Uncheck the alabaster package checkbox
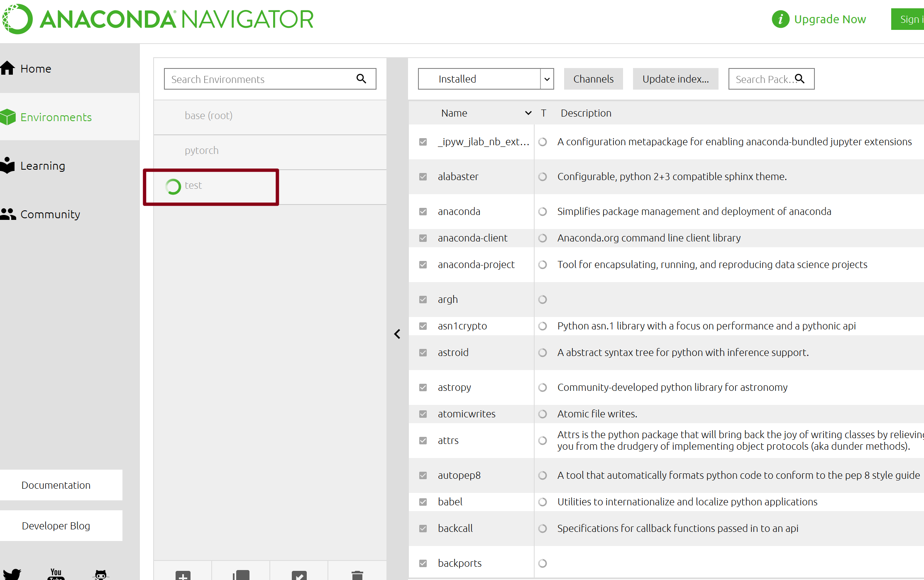This screenshot has height=580, width=924. 423,177
